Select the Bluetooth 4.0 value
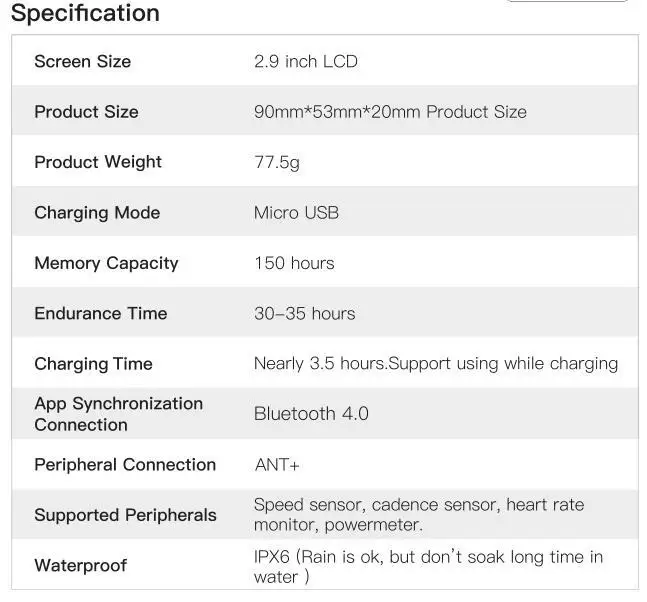 pyautogui.click(x=311, y=414)
